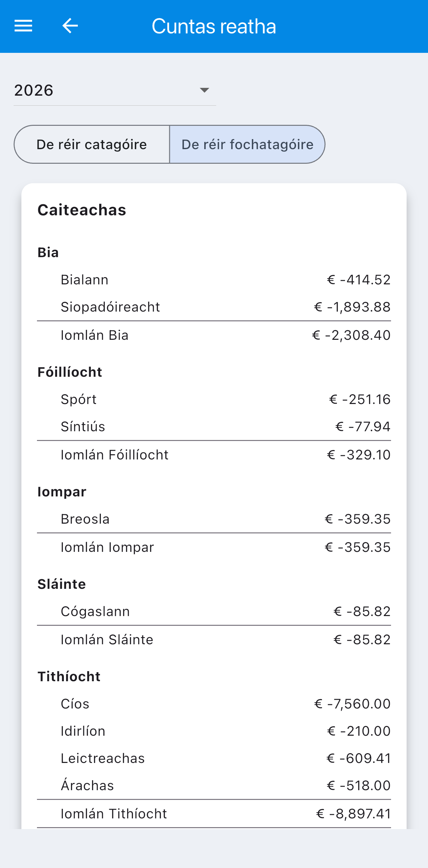This screenshot has height=868, width=428.
Task: Select the Idirlíon internet row
Action: 214,731
